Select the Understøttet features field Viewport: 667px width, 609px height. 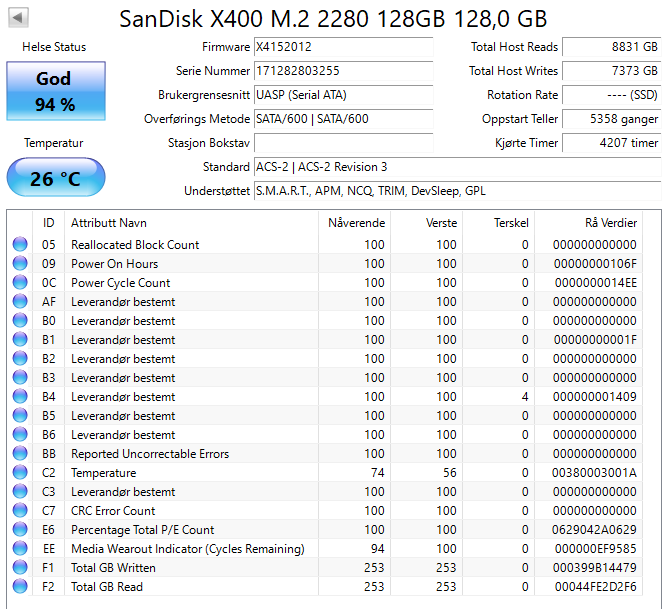pyautogui.click(x=457, y=191)
